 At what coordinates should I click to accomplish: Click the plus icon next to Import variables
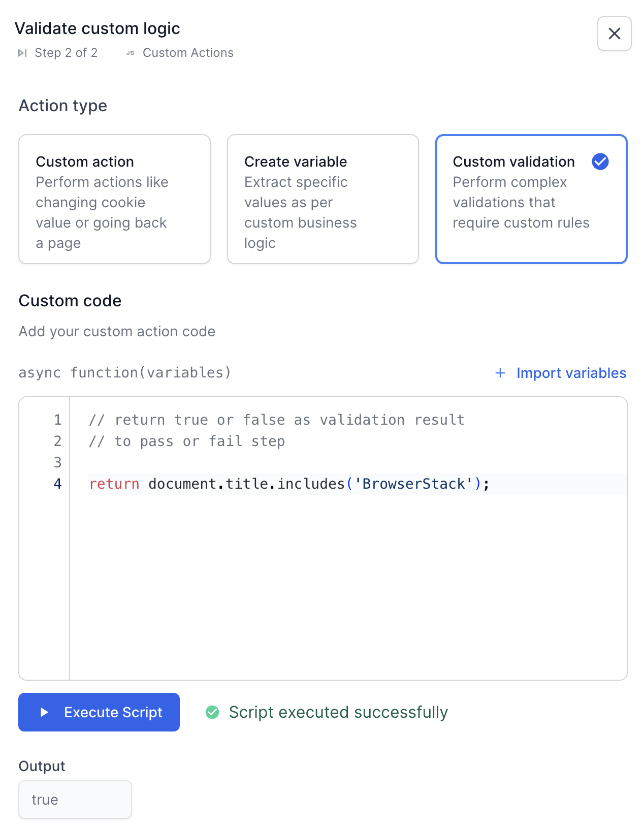click(x=500, y=373)
